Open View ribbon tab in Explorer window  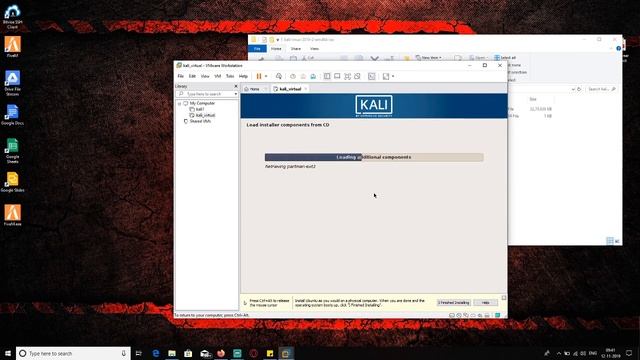(314, 49)
